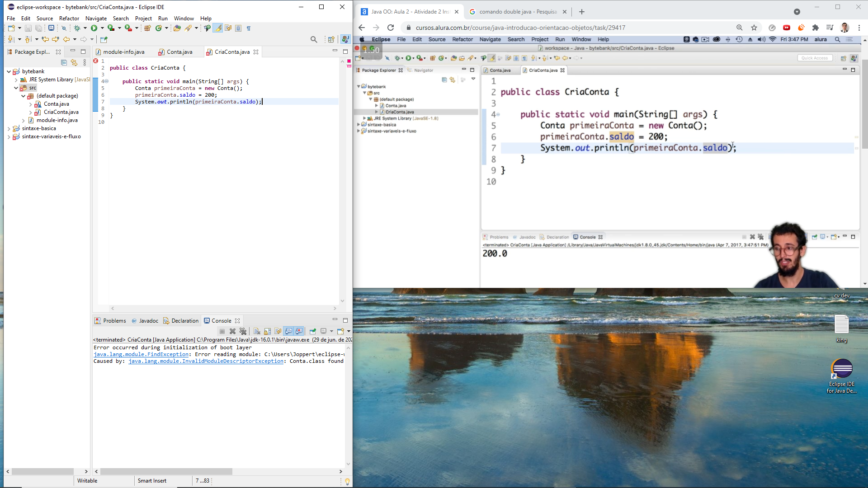Image resolution: width=868 pixels, height=488 pixels.
Task: Select the Refactor menu item
Action: (69, 18)
